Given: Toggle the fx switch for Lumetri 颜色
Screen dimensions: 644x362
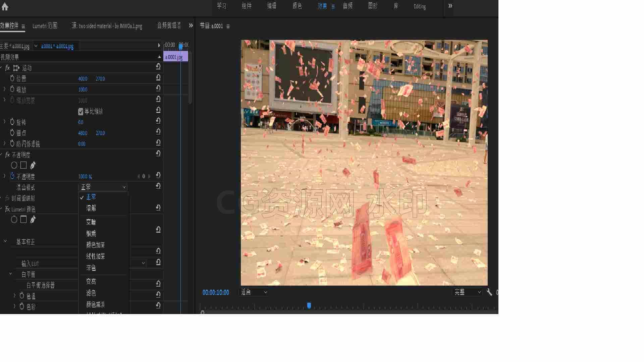Looking at the screenshot, I should click(x=7, y=209).
